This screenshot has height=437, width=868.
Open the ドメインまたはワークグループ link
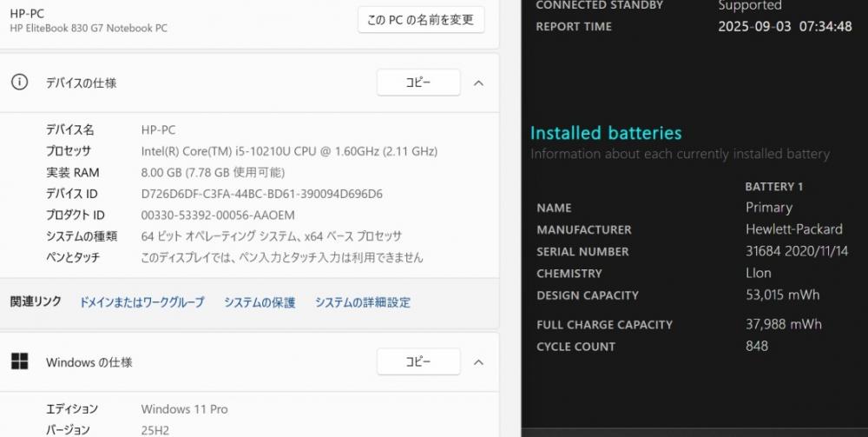[x=141, y=302]
